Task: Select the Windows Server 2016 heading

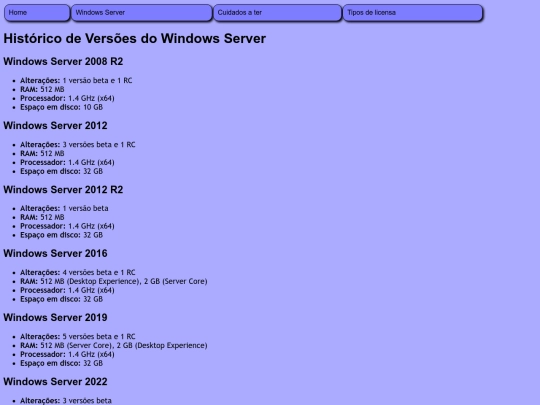Action: (x=55, y=253)
